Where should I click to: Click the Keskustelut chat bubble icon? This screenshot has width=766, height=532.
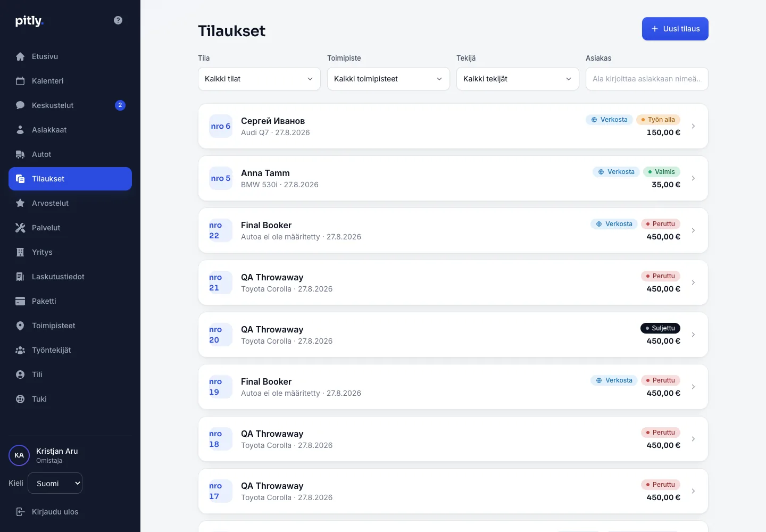20,105
